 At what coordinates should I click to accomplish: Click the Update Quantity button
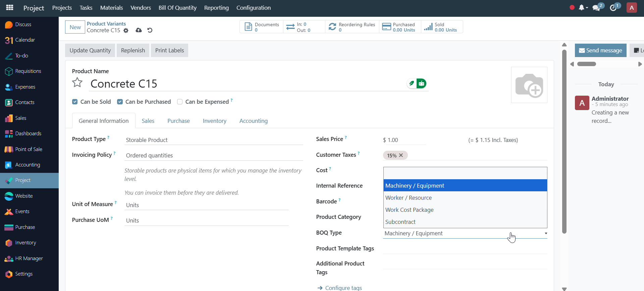90,50
